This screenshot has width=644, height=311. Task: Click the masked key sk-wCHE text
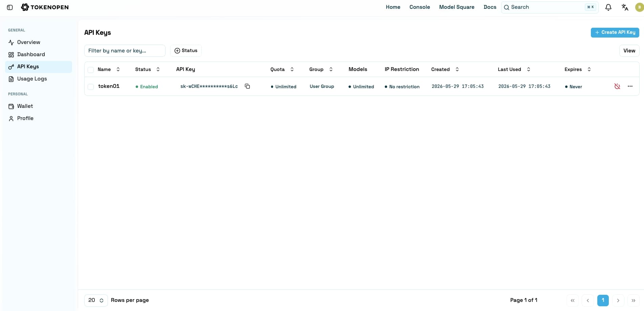(209, 86)
